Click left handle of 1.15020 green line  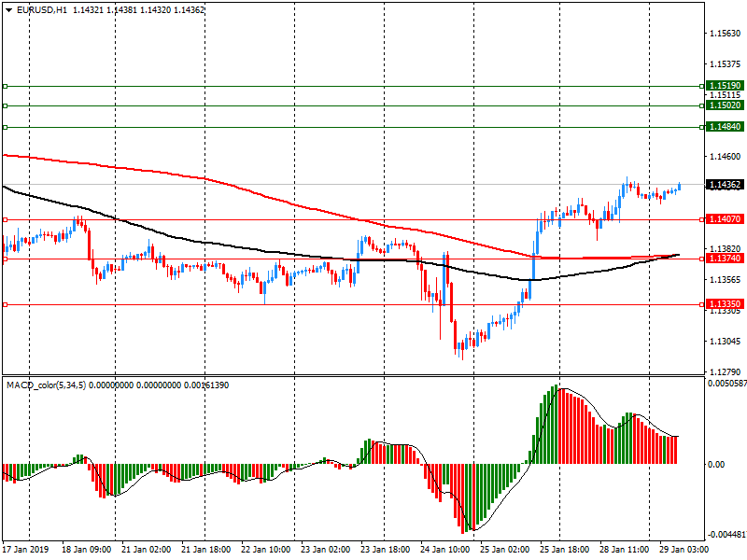click(x=5, y=105)
